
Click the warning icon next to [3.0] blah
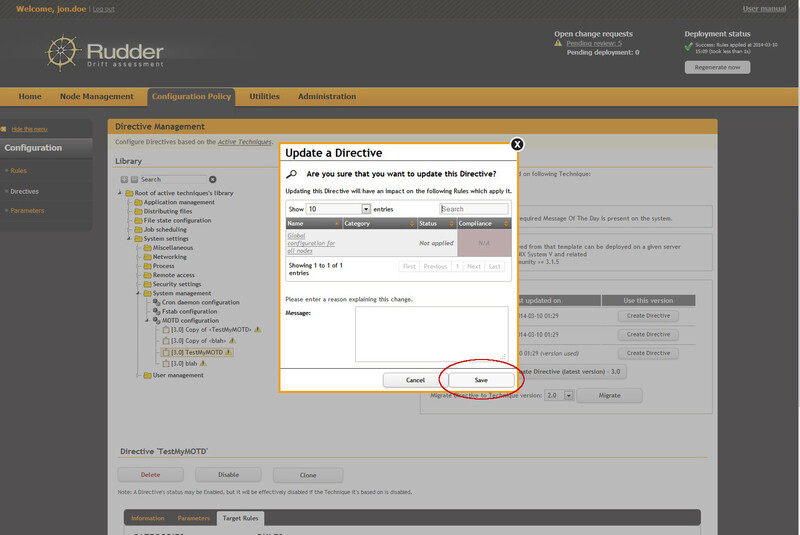(x=203, y=364)
